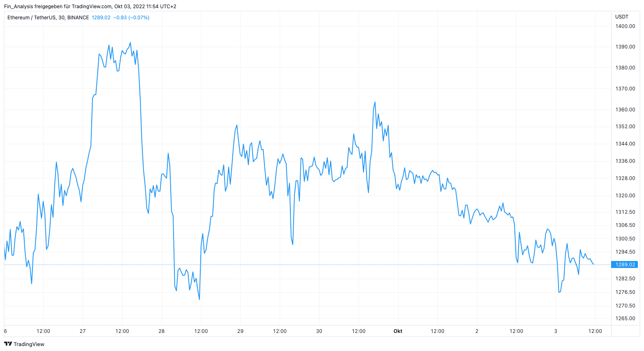Click the last 12:00 label on time axis
The image size is (644, 351).
(x=595, y=331)
